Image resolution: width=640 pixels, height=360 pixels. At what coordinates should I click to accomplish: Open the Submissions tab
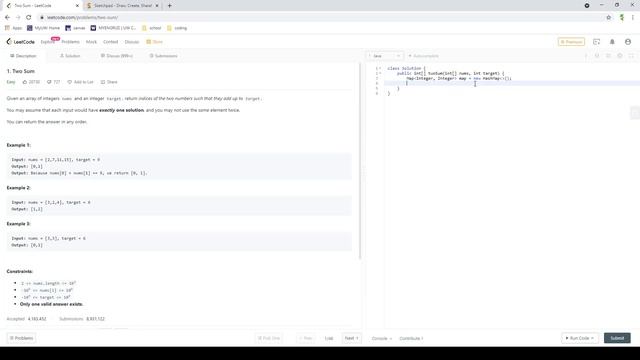point(163,56)
